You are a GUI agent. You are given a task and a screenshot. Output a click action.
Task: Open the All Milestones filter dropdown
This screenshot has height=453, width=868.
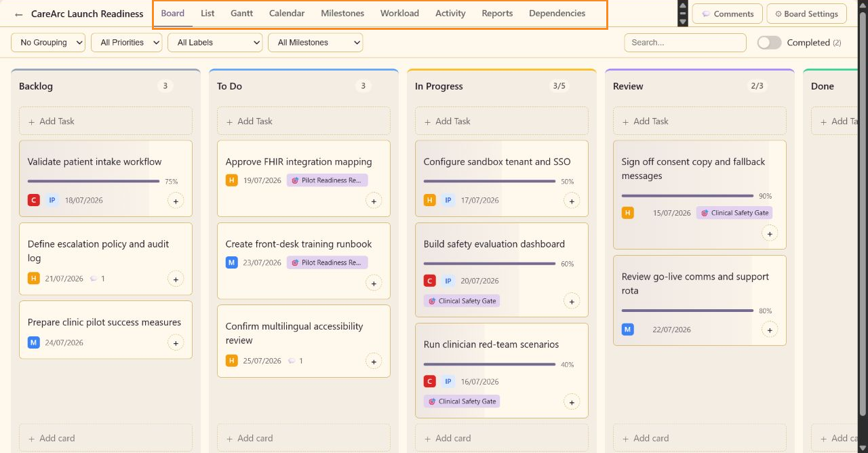click(x=316, y=43)
